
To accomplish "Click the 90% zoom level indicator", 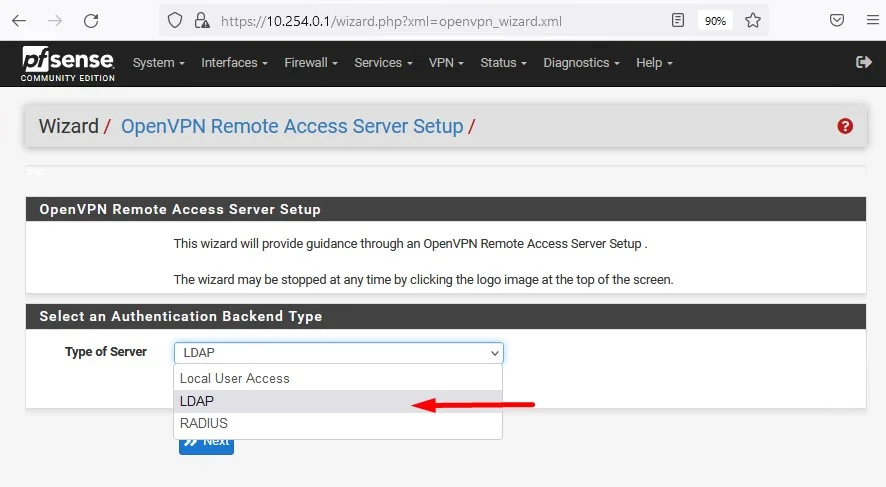I will coord(715,21).
